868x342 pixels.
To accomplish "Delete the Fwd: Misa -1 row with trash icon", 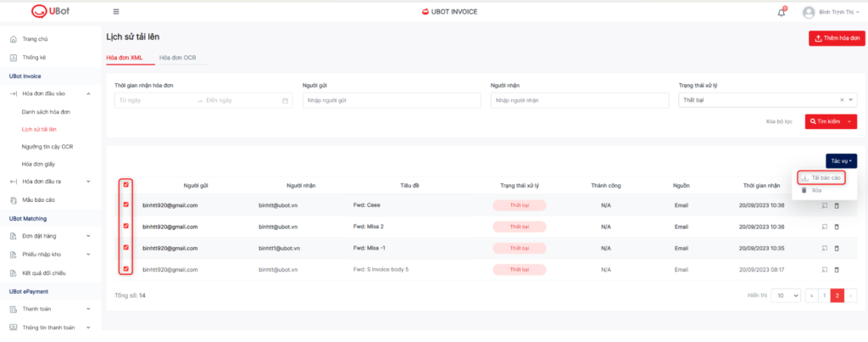I will (x=837, y=248).
